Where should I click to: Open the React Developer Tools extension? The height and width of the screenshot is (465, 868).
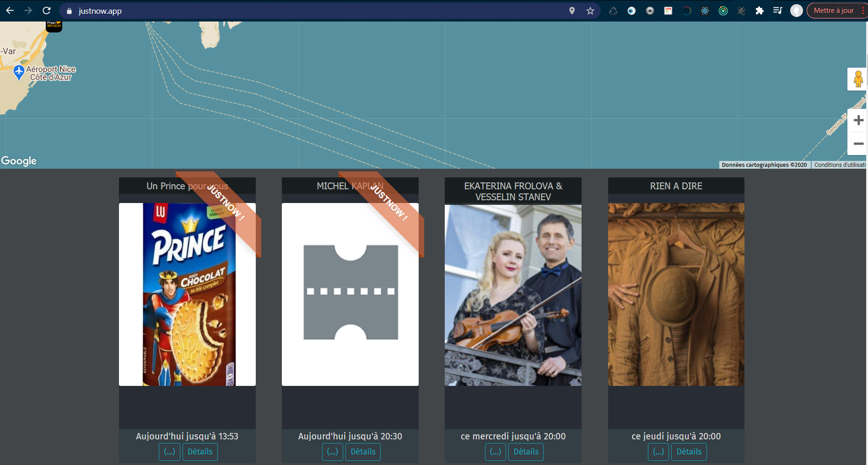(705, 11)
